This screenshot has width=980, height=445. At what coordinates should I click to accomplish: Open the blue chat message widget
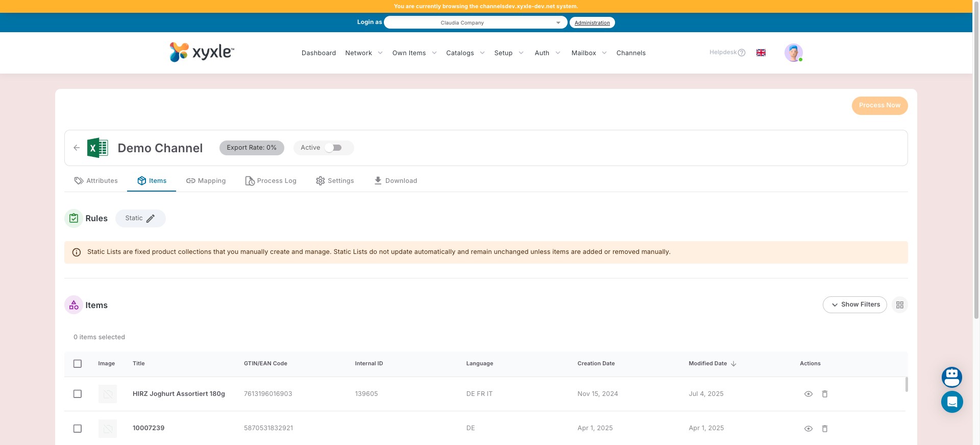pyautogui.click(x=951, y=402)
